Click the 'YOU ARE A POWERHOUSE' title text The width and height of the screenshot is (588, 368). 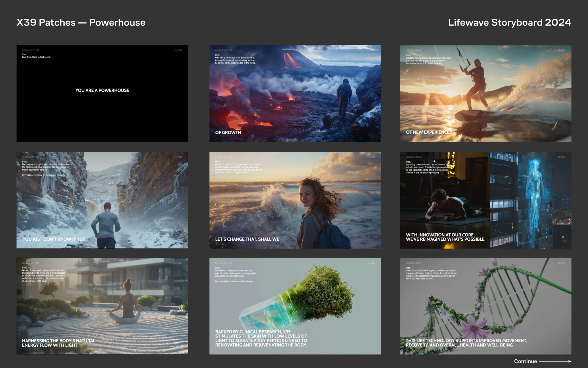102,90
